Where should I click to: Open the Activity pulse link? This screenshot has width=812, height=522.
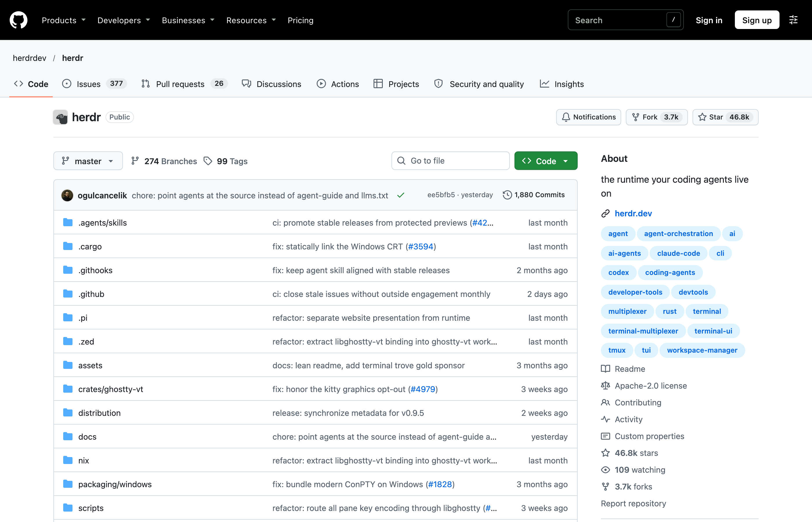click(x=621, y=419)
